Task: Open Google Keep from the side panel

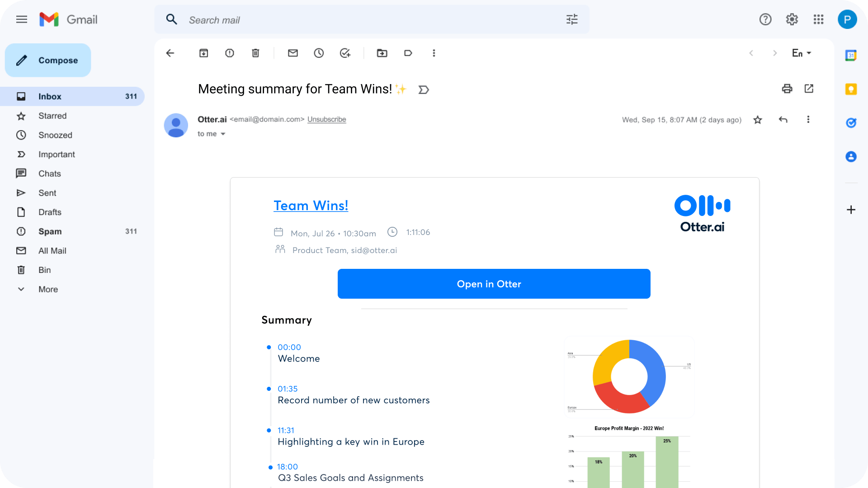Action: tap(851, 89)
